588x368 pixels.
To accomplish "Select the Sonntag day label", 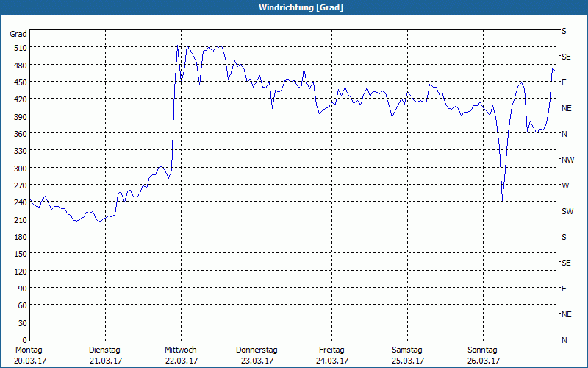I will click(482, 350).
